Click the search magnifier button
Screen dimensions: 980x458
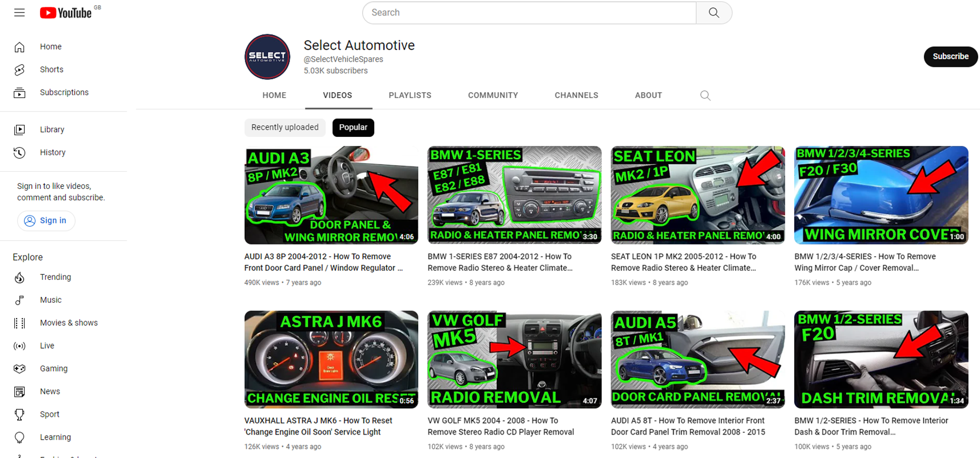point(714,13)
